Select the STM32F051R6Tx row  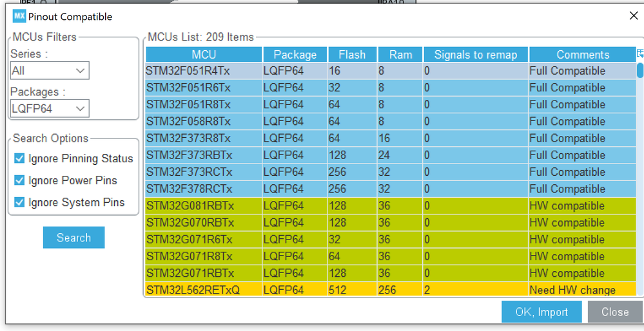(x=391, y=88)
